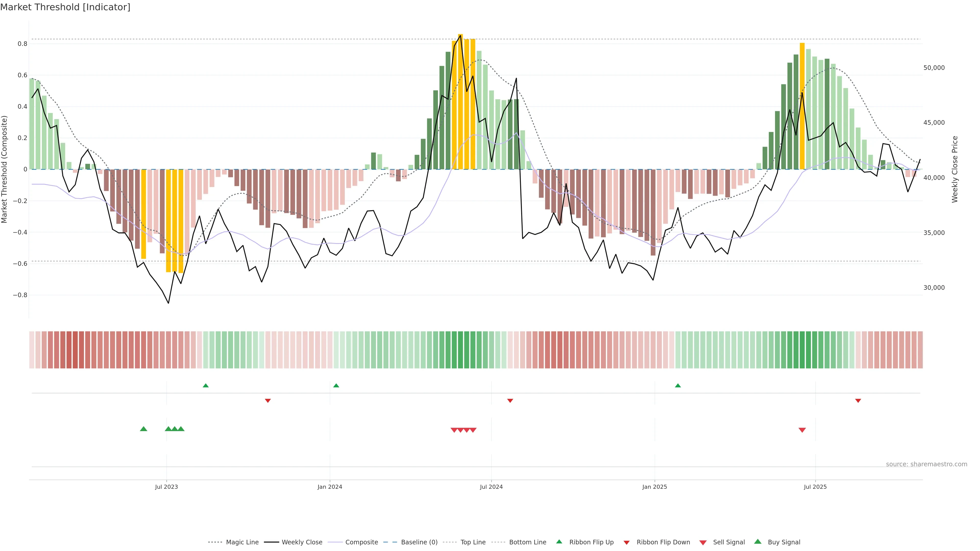Click the last ribbon flip down marker after Jul 2025

click(x=858, y=401)
